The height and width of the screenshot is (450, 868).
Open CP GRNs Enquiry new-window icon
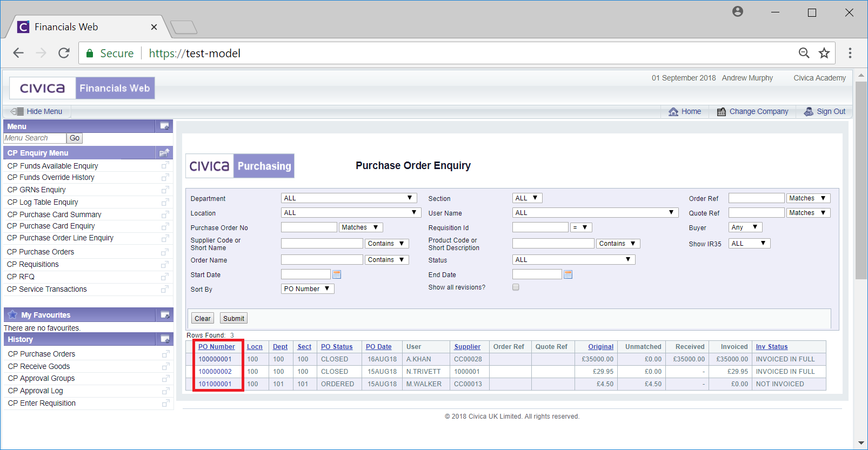[165, 190]
